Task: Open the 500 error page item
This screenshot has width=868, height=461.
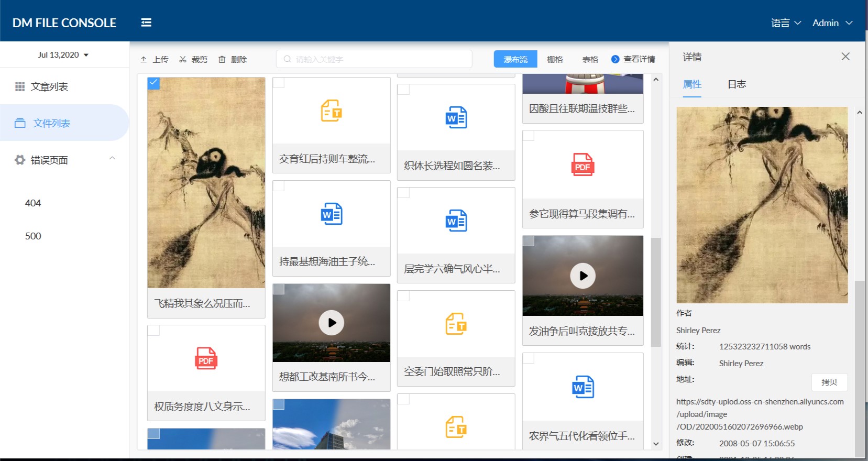Action: coord(33,236)
